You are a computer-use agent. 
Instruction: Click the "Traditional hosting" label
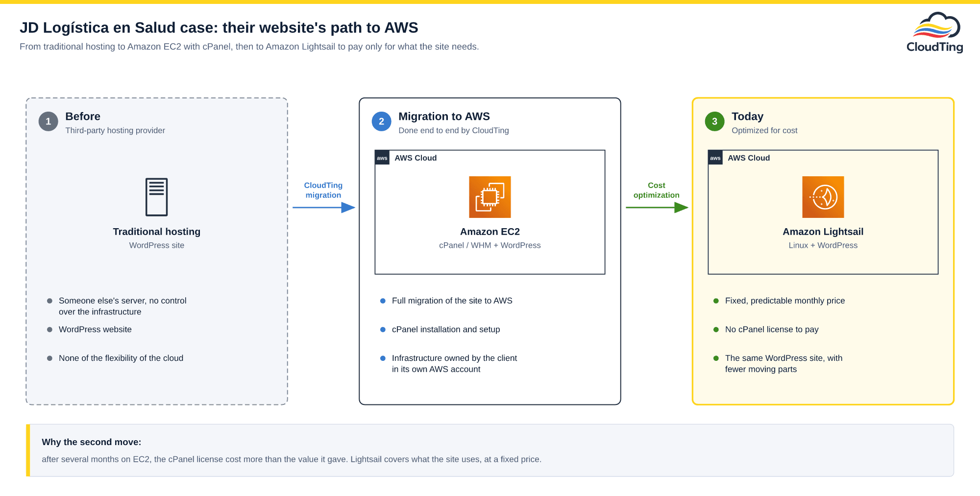157,232
